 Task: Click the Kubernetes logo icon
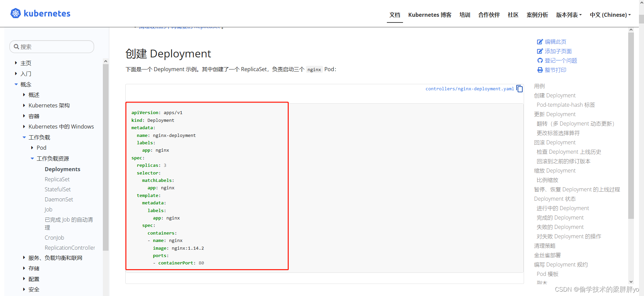coord(15,13)
